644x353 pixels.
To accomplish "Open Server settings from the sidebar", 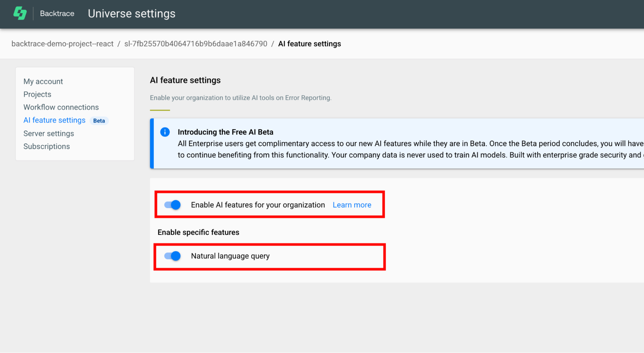I will 49,133.
